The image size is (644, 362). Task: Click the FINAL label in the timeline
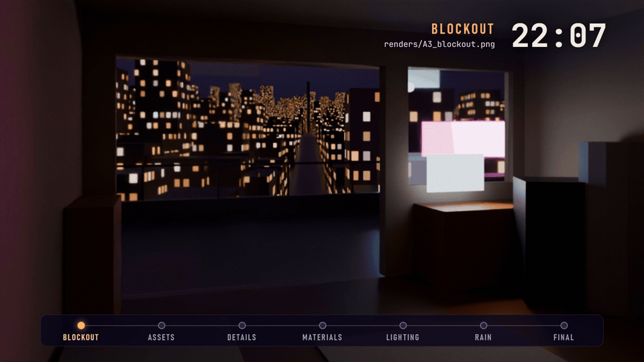pos(564,337)
